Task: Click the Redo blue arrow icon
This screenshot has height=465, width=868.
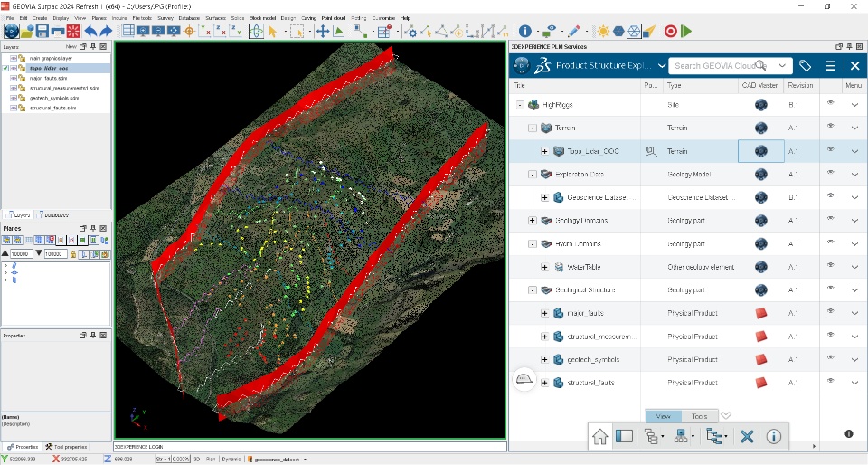Action: pos(105,31)
